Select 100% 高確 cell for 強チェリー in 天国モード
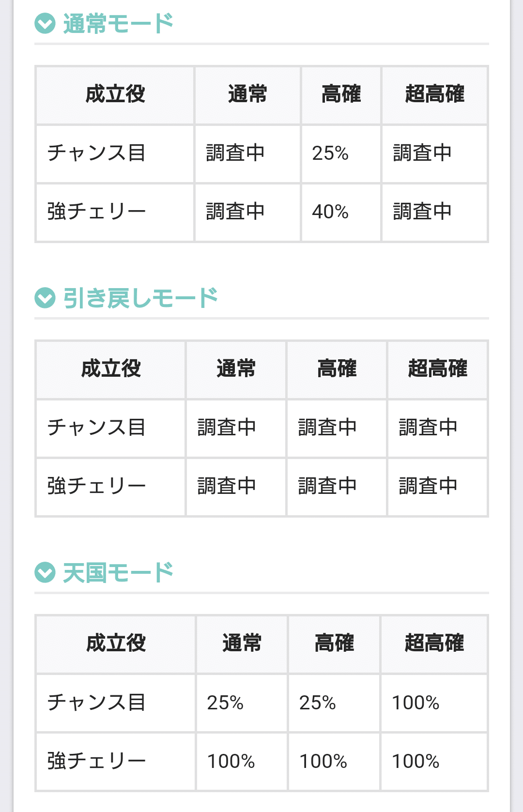523x812 pixels. tap(334, 762)
